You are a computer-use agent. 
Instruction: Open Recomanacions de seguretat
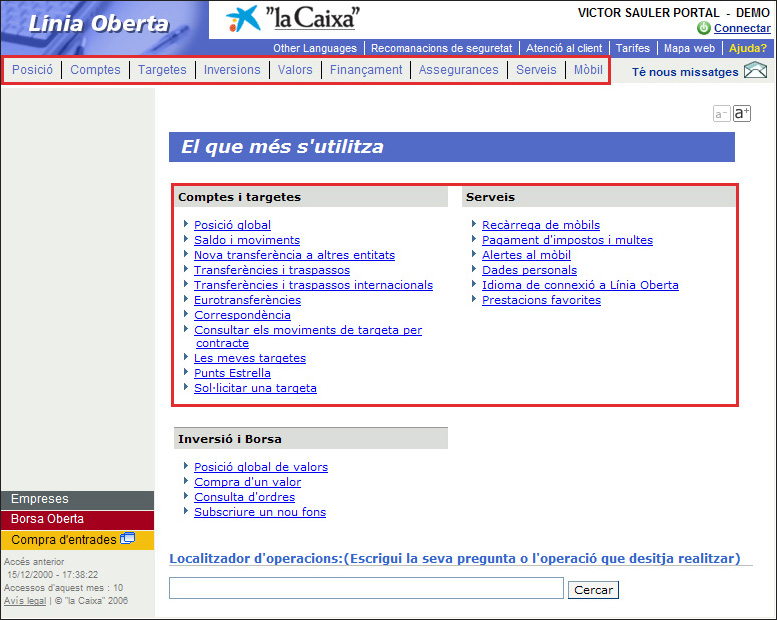(x=442, y=48)
